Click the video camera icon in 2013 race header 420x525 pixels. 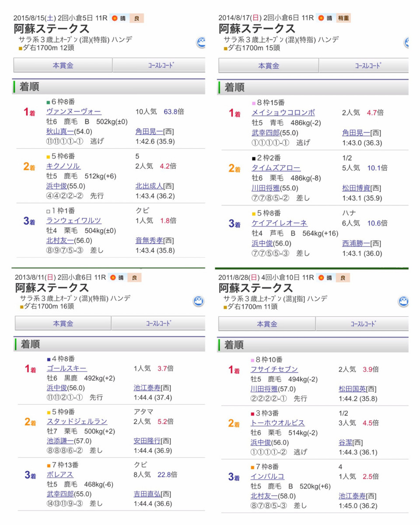[199, 301]
